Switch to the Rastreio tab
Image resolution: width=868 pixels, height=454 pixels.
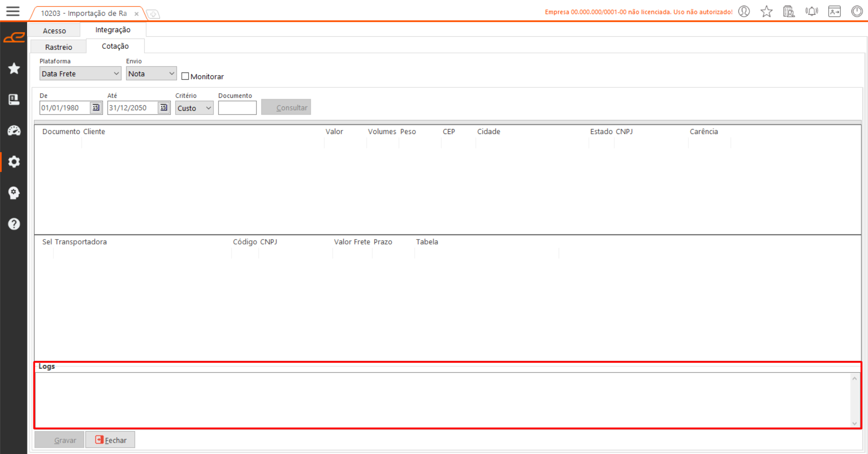pyautogui.click(x=58, y=47)
